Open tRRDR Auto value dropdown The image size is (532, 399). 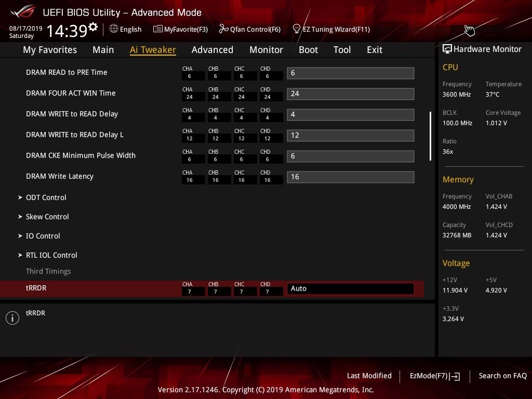click(x=351, y=288)
